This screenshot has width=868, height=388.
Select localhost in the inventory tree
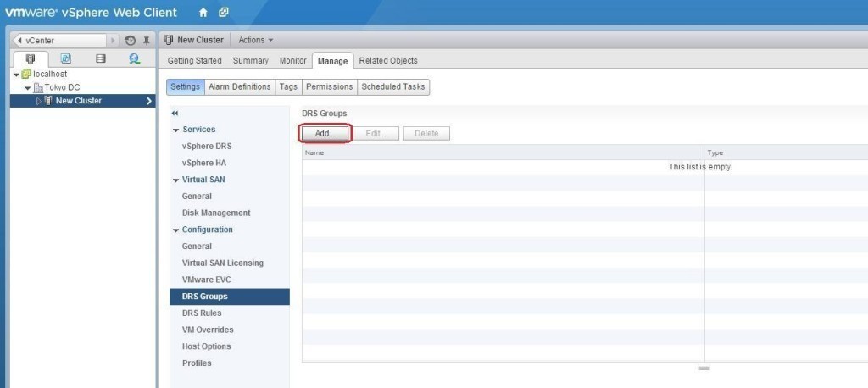50,75
